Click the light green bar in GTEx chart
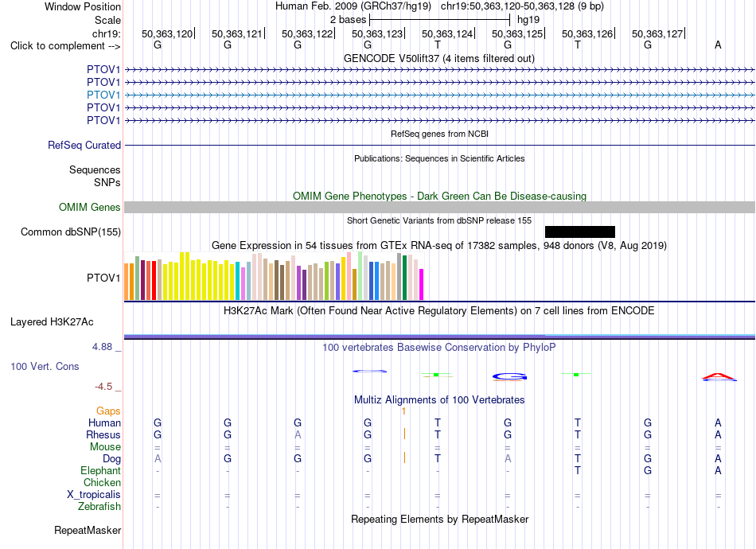The height and width of the screenshot is (549, 756). [360, 276]
